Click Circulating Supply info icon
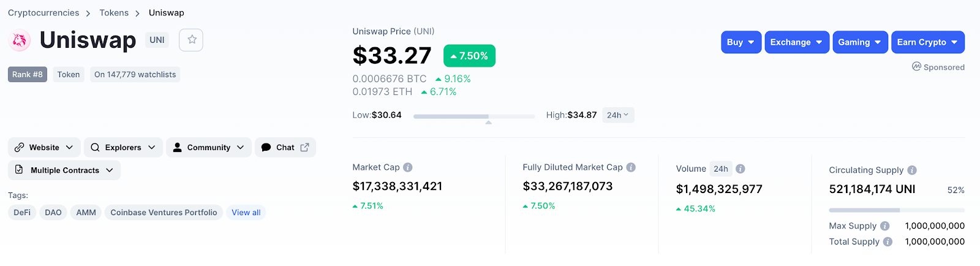Viewport: 980px width, 266px height. coord(912,170)
